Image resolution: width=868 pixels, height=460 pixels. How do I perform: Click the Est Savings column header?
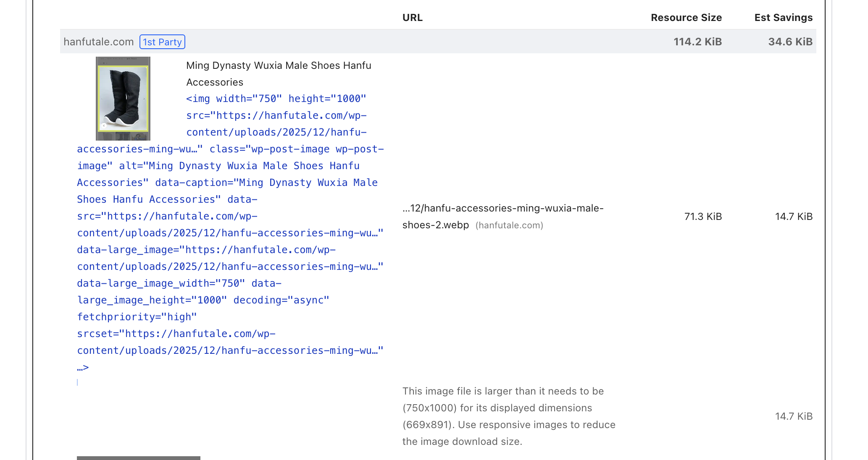click(x=783, y=18)
